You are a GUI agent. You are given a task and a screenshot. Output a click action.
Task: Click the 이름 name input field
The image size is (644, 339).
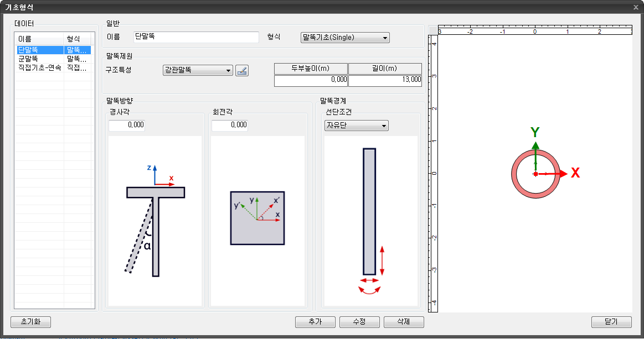pos(197,38)
